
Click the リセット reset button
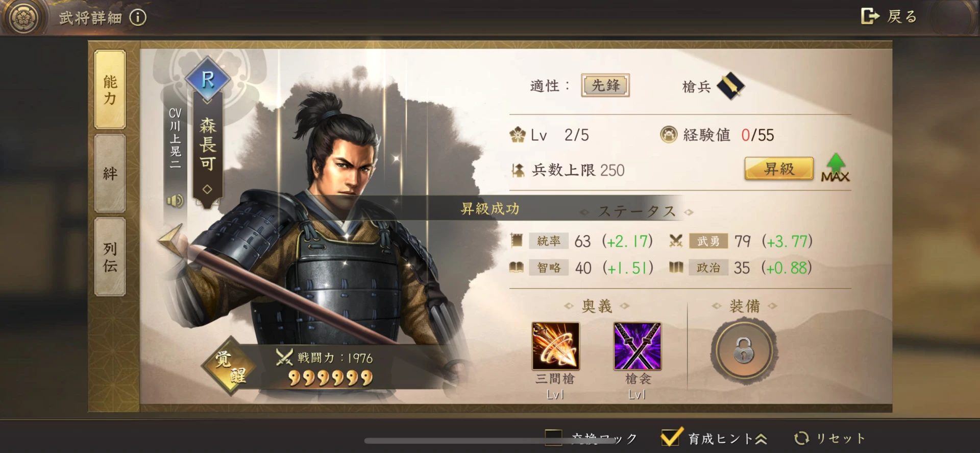(x=830, y=438)
